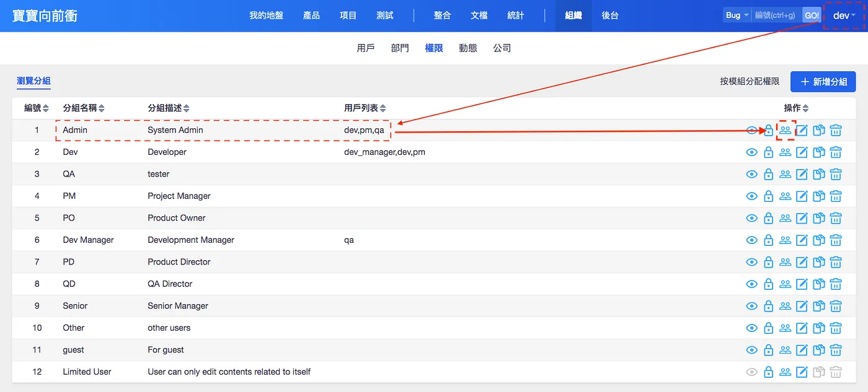This screenshot has width=868, height=392.
Task: View permissions of the PM group
Action: pos(751,196)
